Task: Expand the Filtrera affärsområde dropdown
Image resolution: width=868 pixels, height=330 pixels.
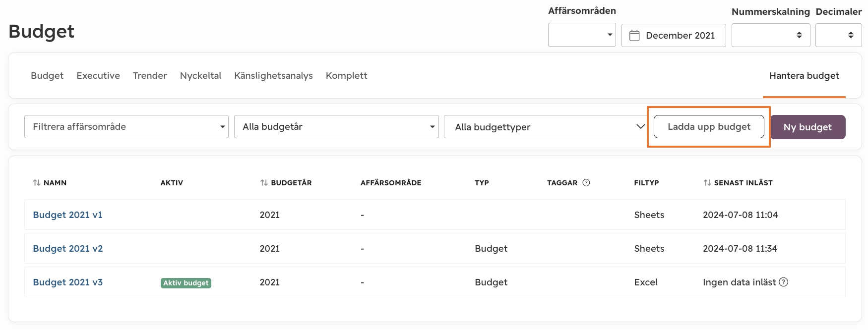Action: tap(126, 127)
